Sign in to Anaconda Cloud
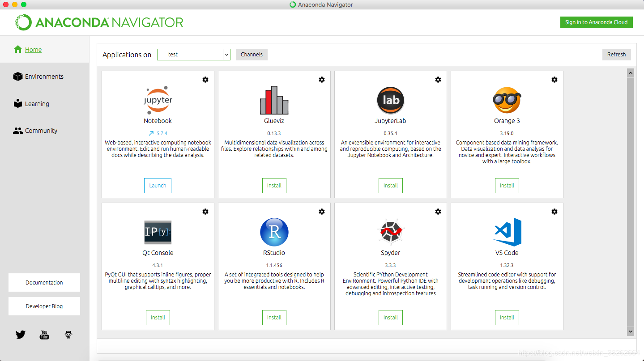The image size is (644, 361). 596,22
